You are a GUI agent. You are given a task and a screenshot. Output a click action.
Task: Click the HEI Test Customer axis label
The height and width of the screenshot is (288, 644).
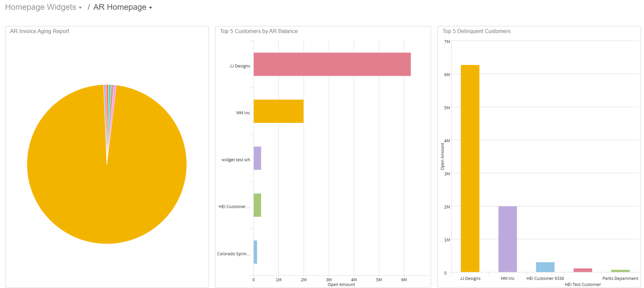click(x=583, y=285)
